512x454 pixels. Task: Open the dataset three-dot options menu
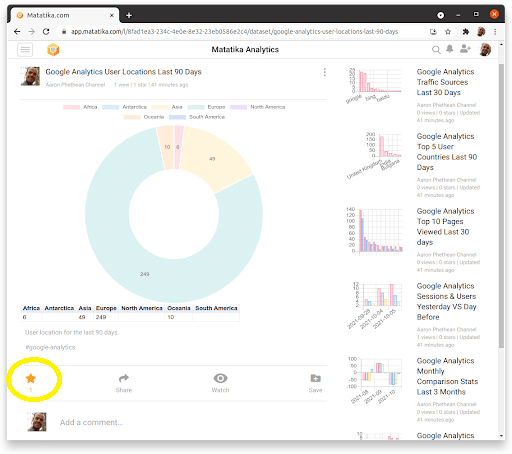[x=324, y=72]
